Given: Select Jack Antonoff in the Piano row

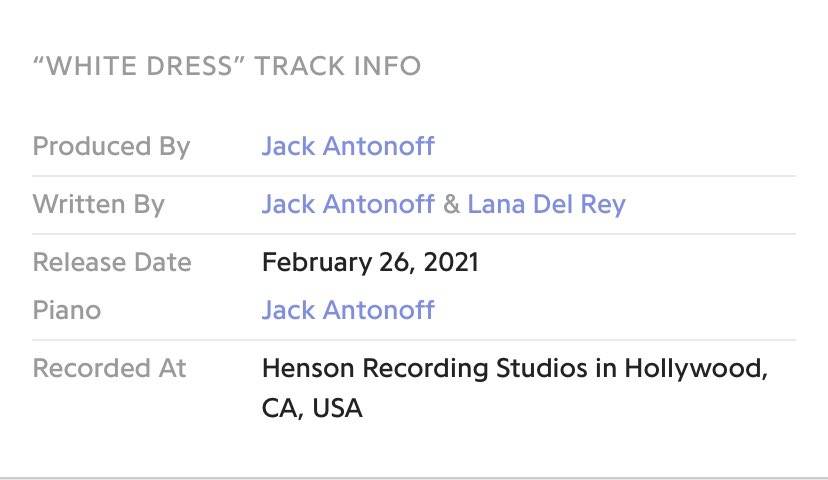Looking at the screenshot, I should (348, 310).
